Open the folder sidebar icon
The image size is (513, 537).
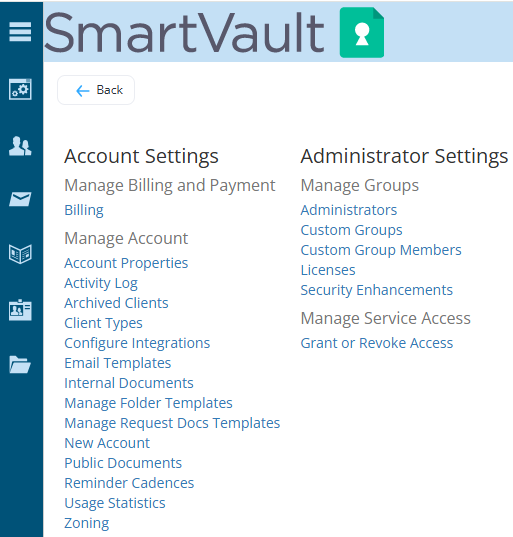pyautogui.click(x=20, y=364)
